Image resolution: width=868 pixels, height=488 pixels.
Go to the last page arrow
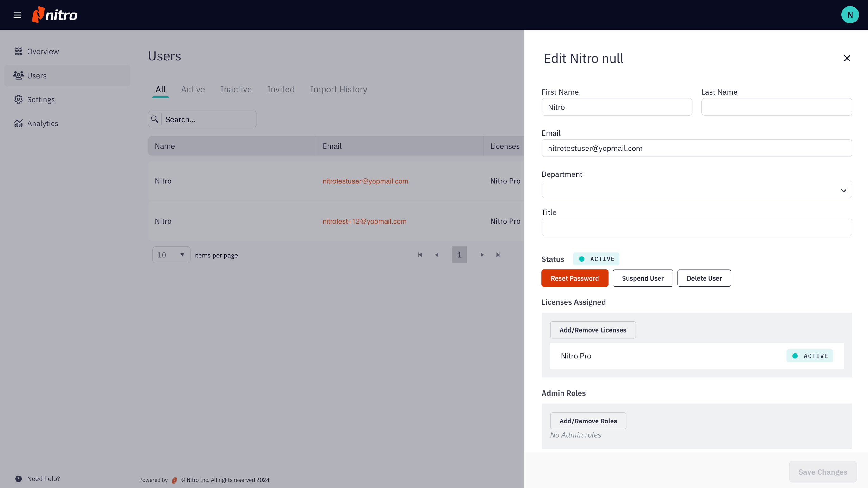(x=498, y=255)
